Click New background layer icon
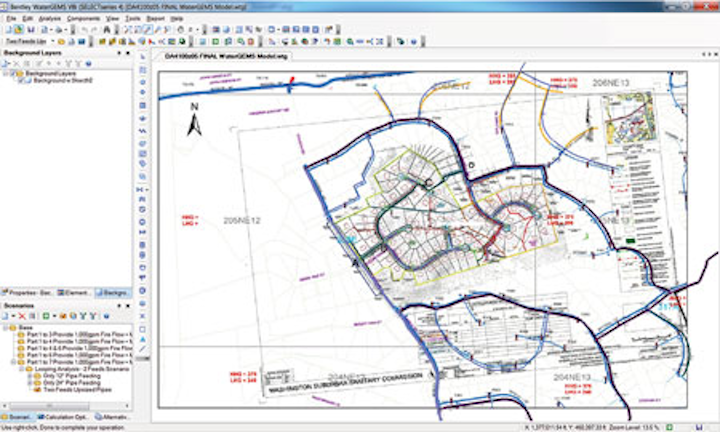720x432 pixels. tap(6, 63)
